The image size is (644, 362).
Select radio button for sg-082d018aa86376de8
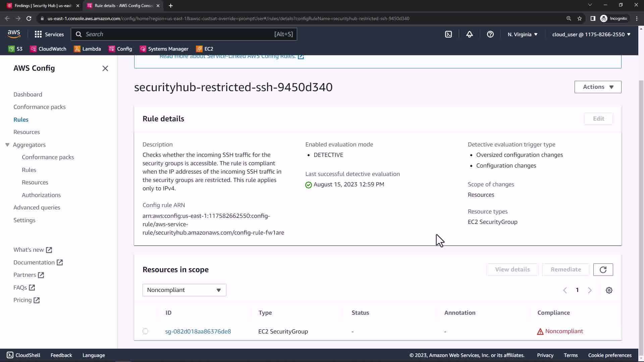[145, 331]
